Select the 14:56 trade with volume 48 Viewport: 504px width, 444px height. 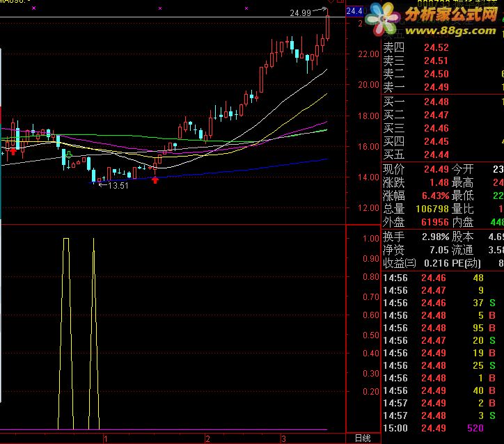pos(443,278)
